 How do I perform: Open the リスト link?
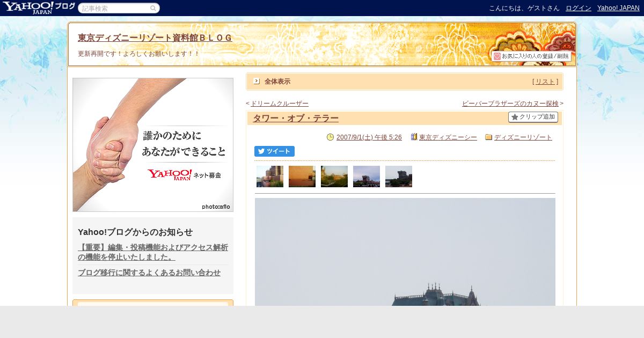point(545,82)
